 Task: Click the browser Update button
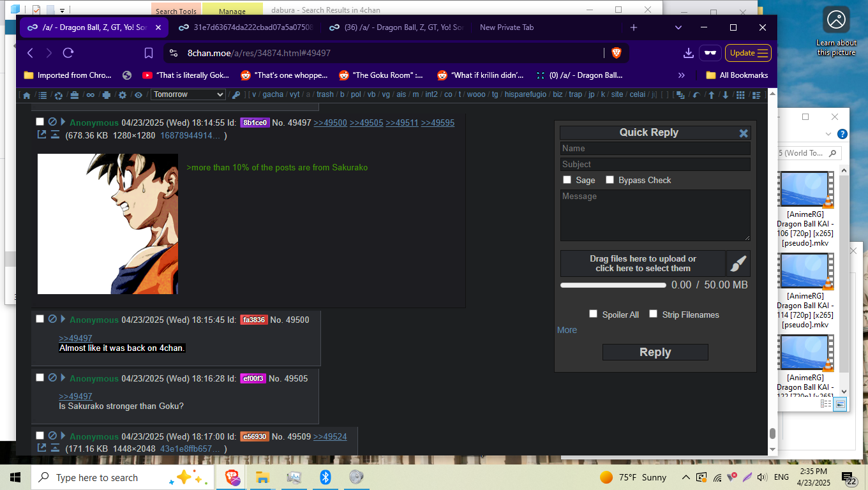(x=748, y=53)
